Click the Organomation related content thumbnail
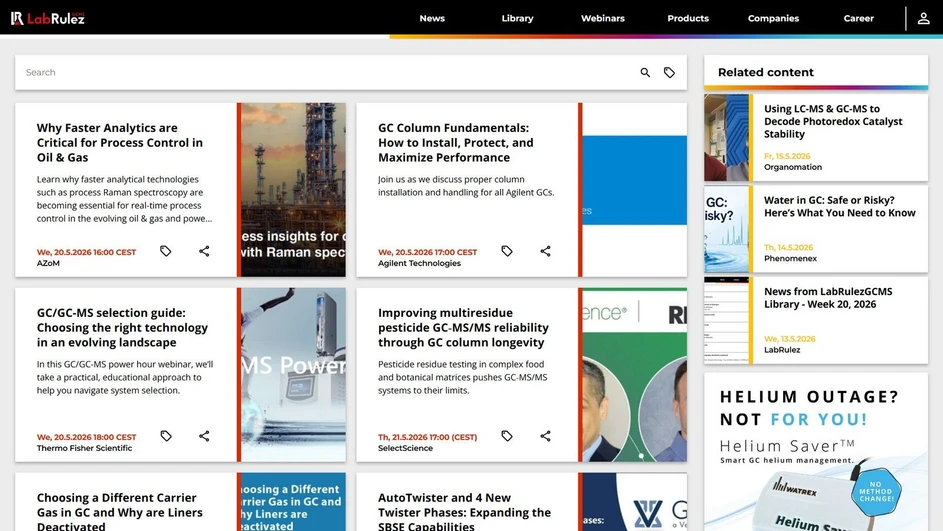The height and width of the screenshot is (531, 943). [726, 138]
